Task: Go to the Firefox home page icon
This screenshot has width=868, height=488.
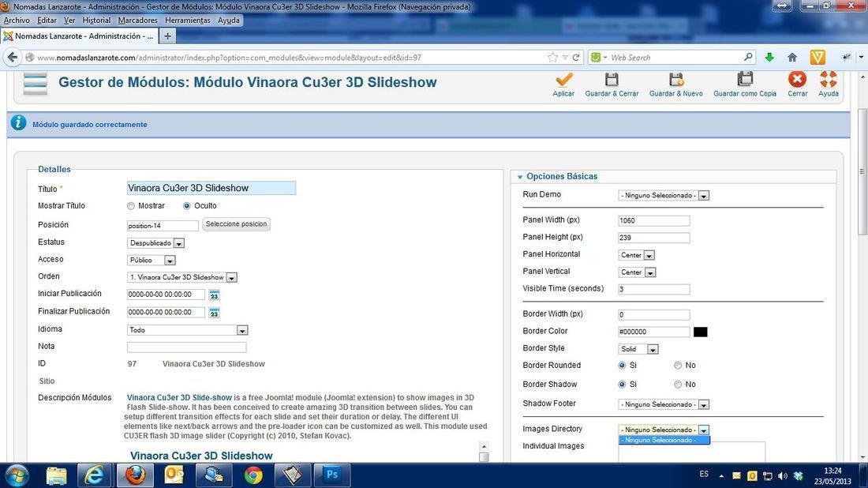Action: coord(792,57)
